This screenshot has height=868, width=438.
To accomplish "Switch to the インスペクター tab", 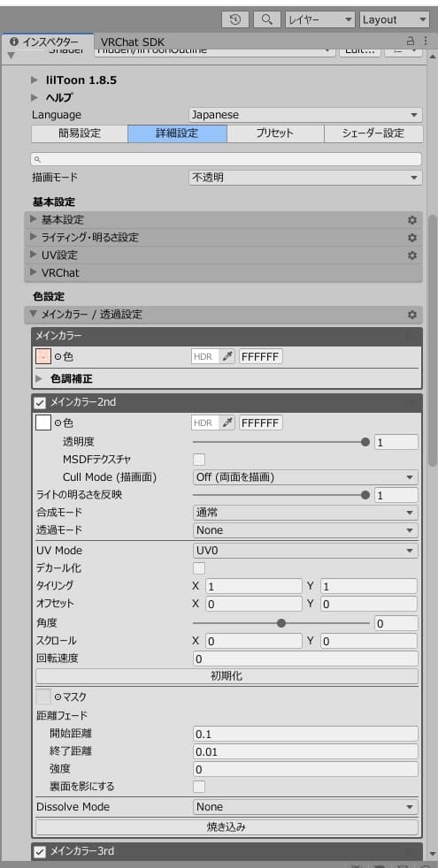I will click(x=47, y=42).
